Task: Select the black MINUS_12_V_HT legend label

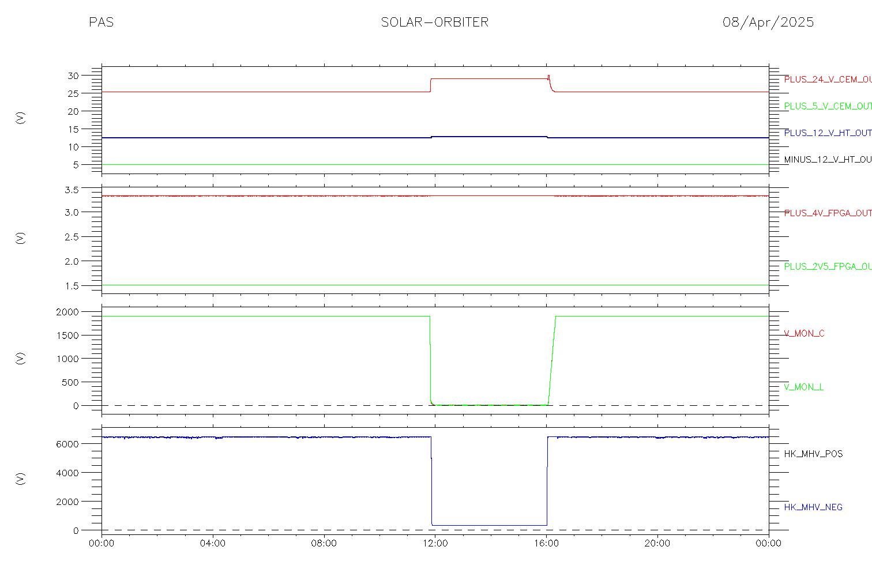Action: pos(828,159)
